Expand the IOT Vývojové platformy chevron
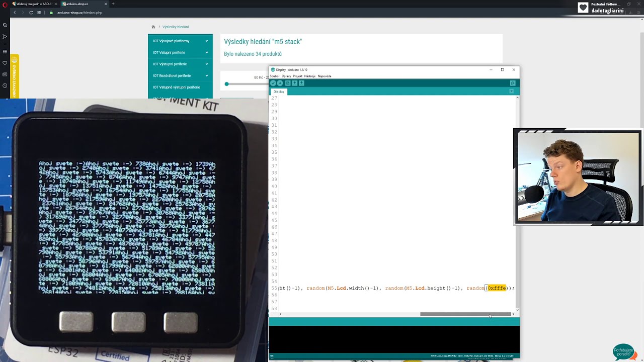Image resolution: width=644 pixels, height=362 pixels. [x=206, y=41]
